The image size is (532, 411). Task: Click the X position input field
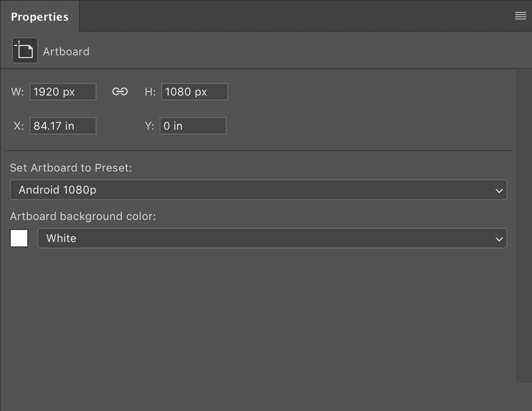pos(63,126)
